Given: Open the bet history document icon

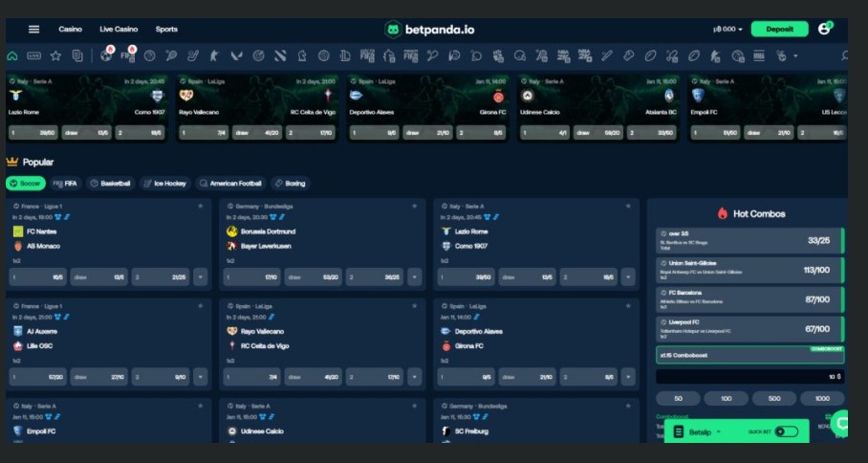Looking at the screenshot, I should (77, 55).
